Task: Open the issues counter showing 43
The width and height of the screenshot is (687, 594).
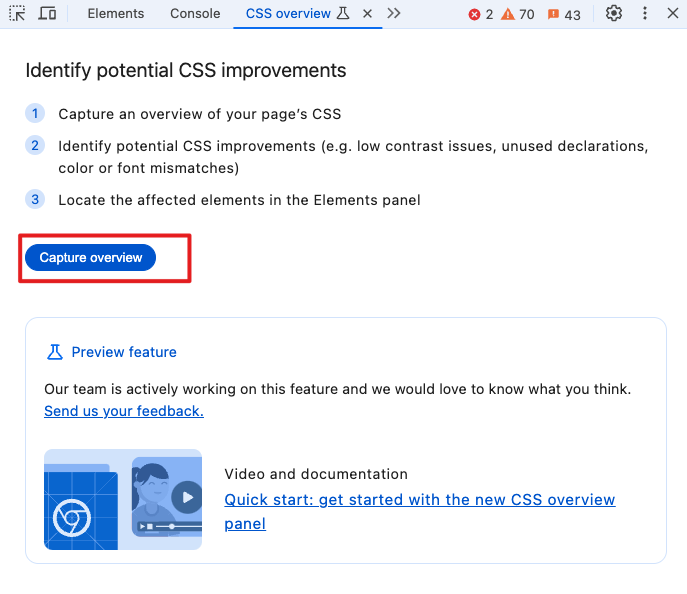Action: 553,15
